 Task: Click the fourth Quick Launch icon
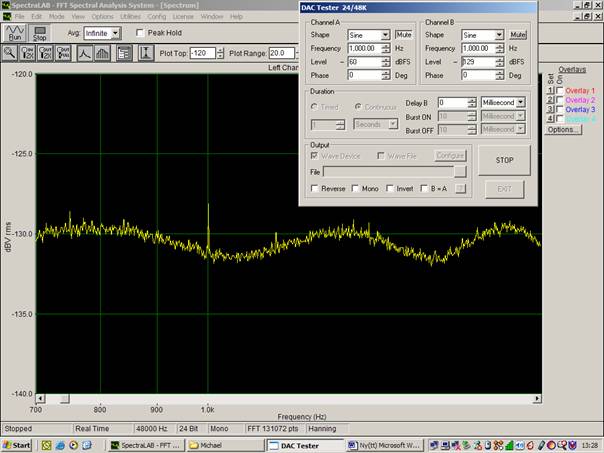pyautogui.click(x=87, y=445)
